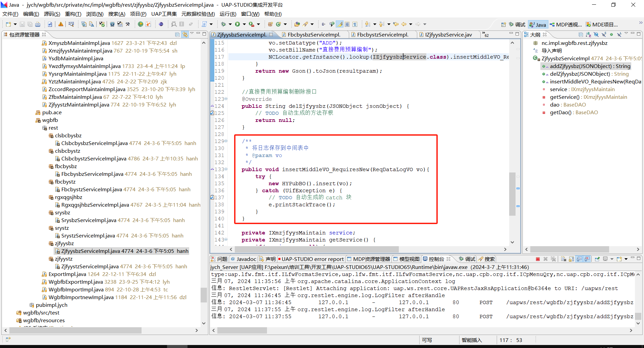Toggle Block Selection Mode button
This screenshot has height=348, width=644.
347,24
